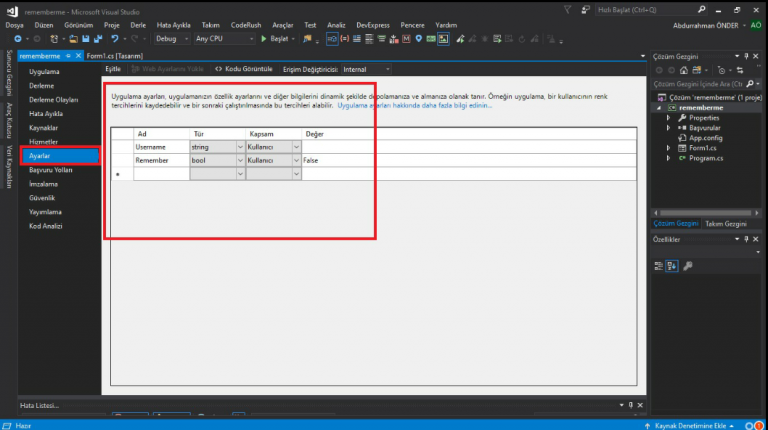768x430 pixels.
Task: Click the categorized view icon in Özellikler
Action: (x=659, y=266)
